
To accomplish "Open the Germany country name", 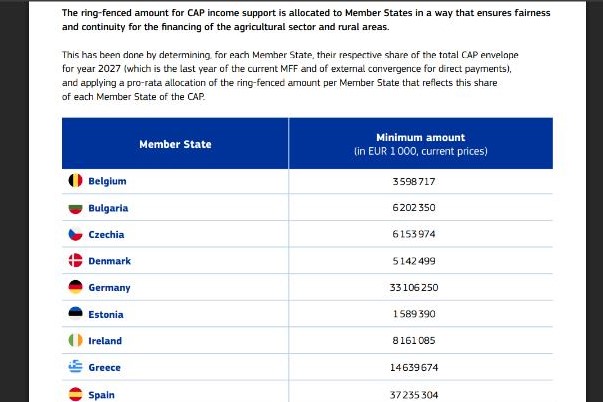I will point(109,288).
